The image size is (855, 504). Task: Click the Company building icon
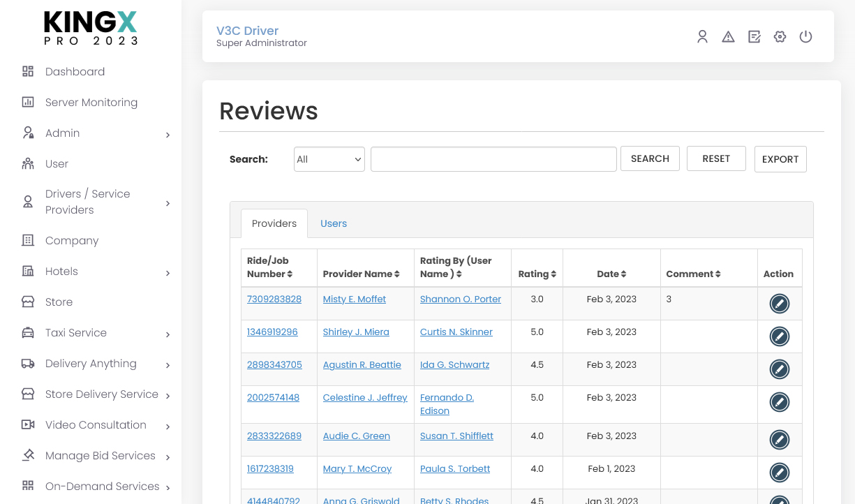tap(28, 240)
